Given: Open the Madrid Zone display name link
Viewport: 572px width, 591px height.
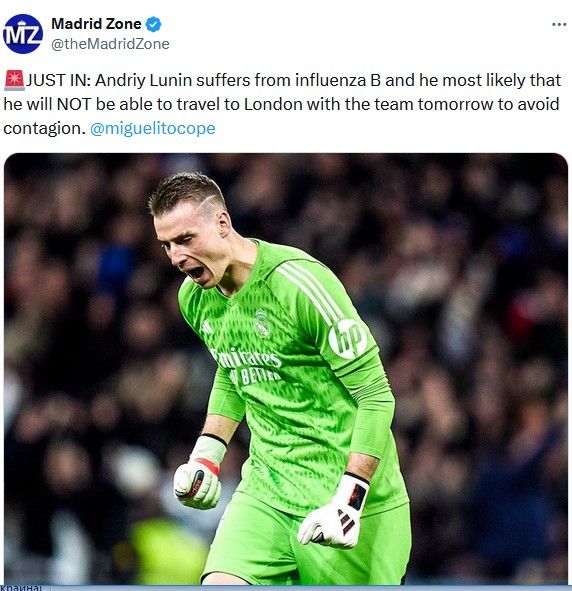Looking at the screenshot, I should pos(96,24).
